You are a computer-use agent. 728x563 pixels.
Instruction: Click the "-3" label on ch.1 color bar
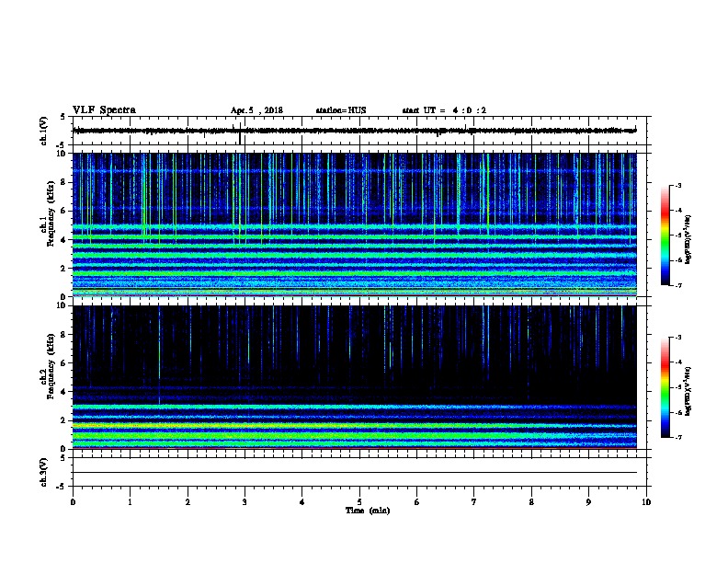pyautogui.click(x=677, y=185)
